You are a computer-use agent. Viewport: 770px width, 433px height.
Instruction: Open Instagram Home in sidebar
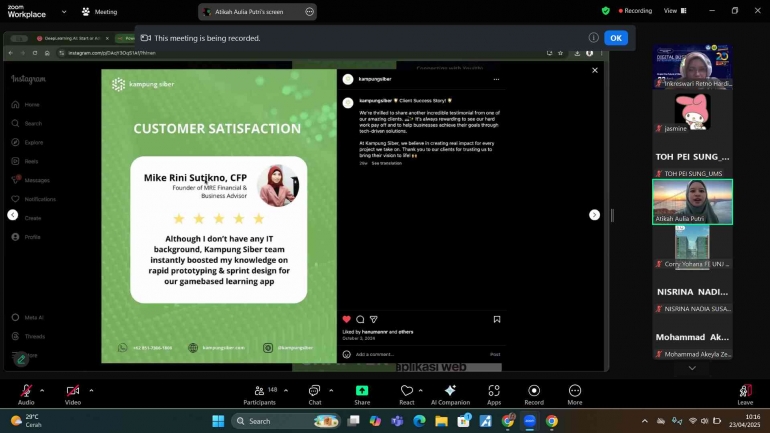(26, 105)
